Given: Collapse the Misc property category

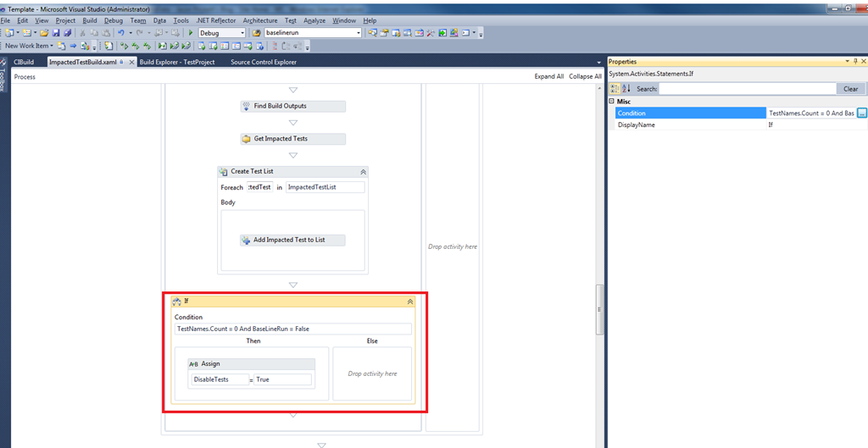Looking at the screenshot, I should [612, 102].
